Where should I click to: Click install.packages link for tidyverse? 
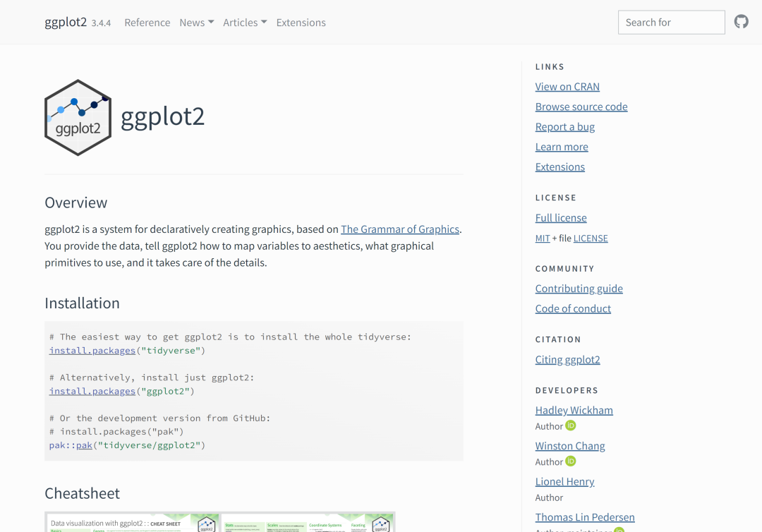92,350
